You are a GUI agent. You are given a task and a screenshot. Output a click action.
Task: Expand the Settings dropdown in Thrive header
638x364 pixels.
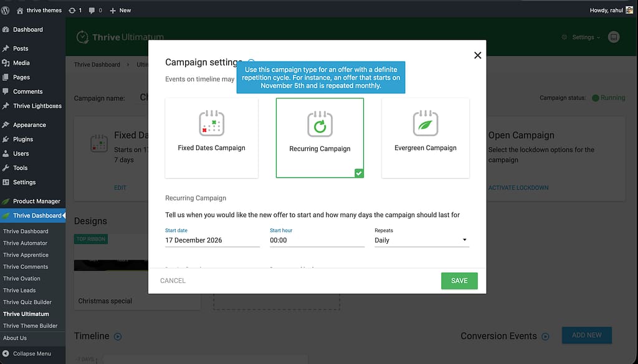pyautogui.click(x=581, y=37)
